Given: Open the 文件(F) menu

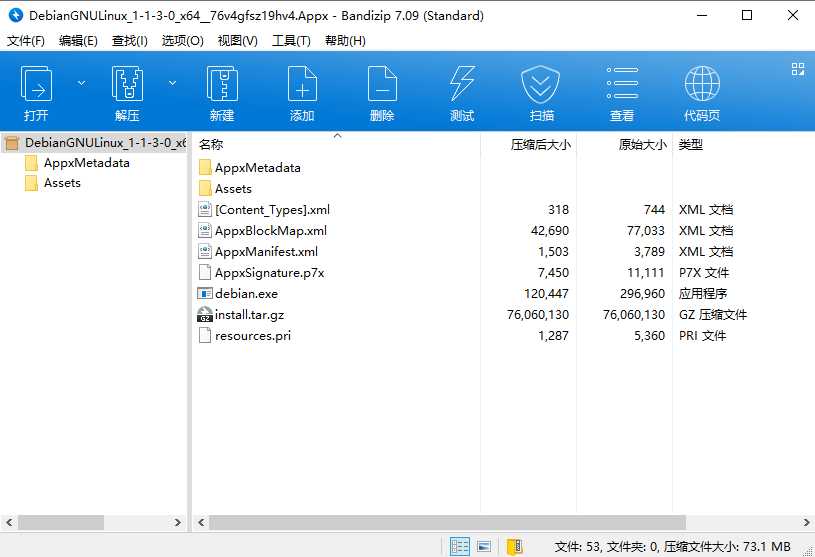Looking at the screenshot, I should pos(25,41).
